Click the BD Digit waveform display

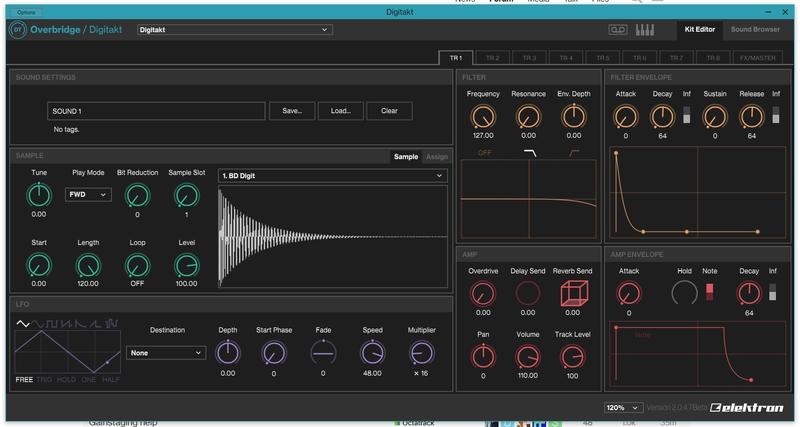tap(333, 237)
